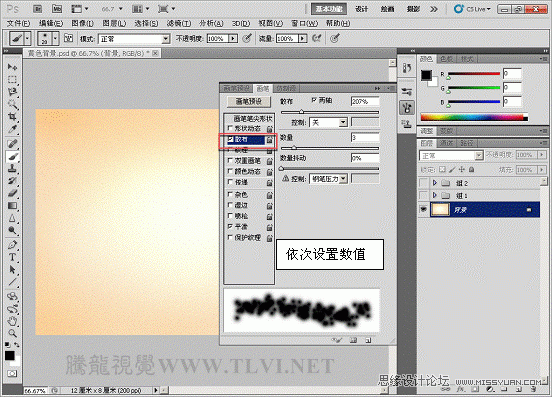Open Clone Source panel icon in dock
Image resolution: width=552 pixels, height=397 pixels.
(407, 124)
